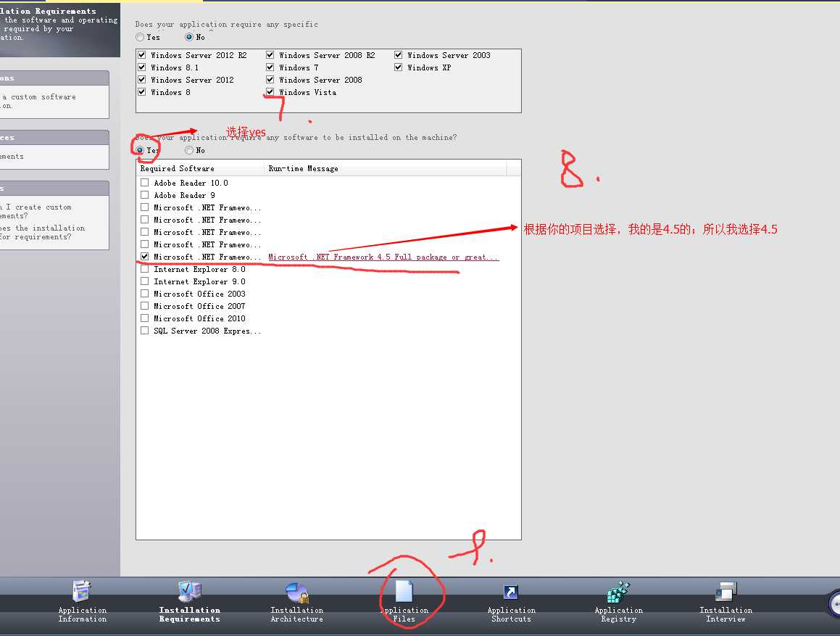The height and width of the screenshot is (636, 840).
Task: Select No for specific operating system requirement
Action: coord(189,37)
